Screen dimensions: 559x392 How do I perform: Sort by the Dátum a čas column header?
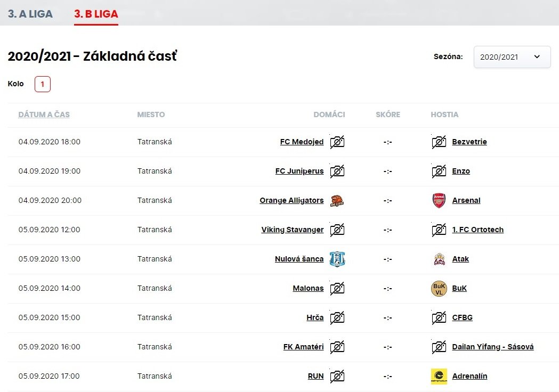[x=44, y=115]
